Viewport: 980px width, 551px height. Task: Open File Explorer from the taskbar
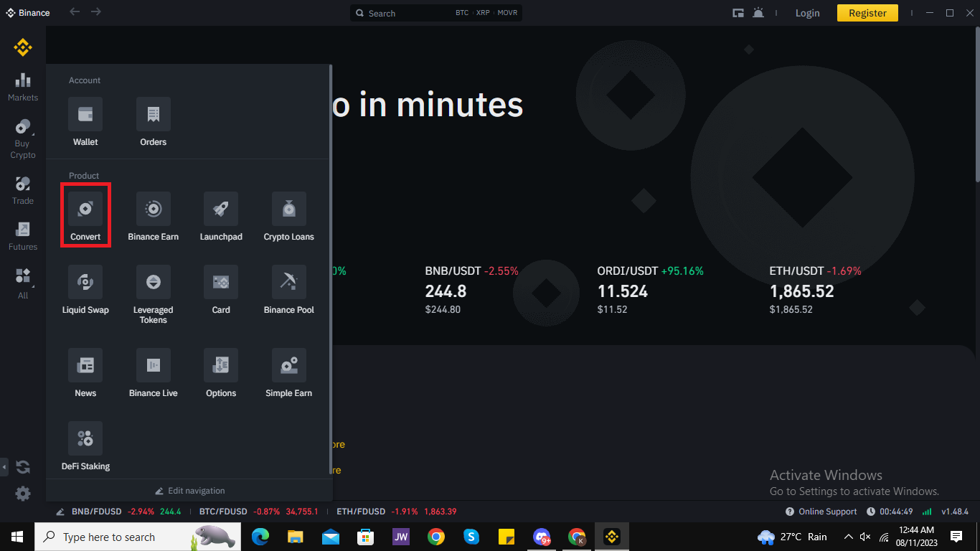point(296,537)
